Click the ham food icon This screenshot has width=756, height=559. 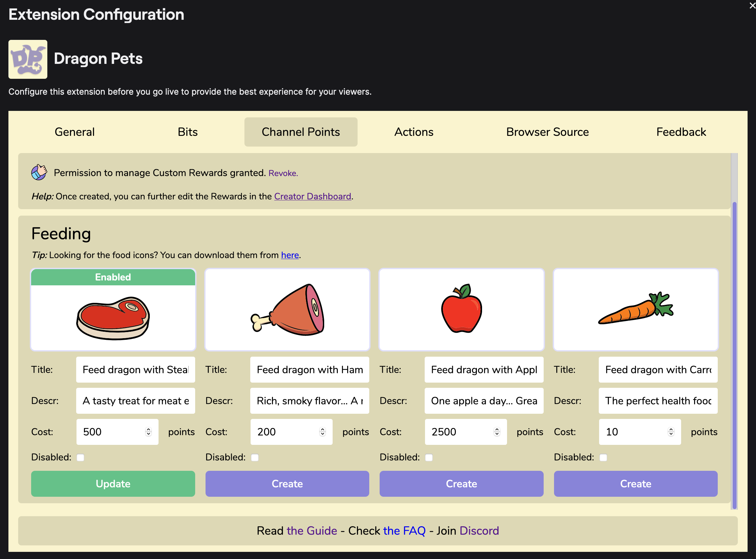point(287,310)
